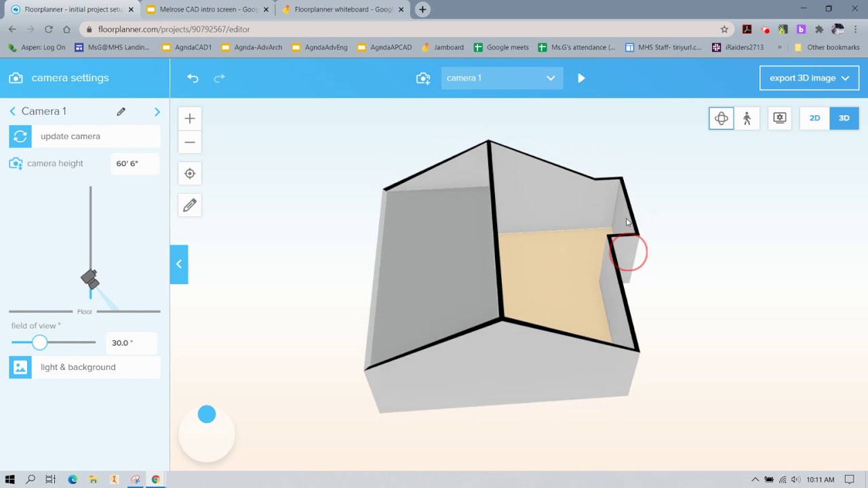
Task: Collapse the left sidebar panel
Action: (x=179, y=264)
